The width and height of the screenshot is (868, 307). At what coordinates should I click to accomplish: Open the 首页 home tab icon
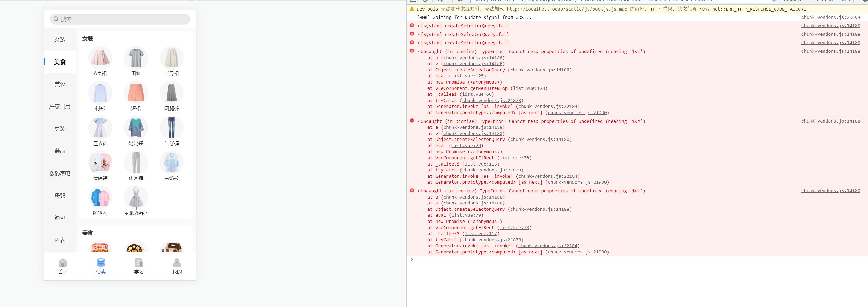coord(63,263)
